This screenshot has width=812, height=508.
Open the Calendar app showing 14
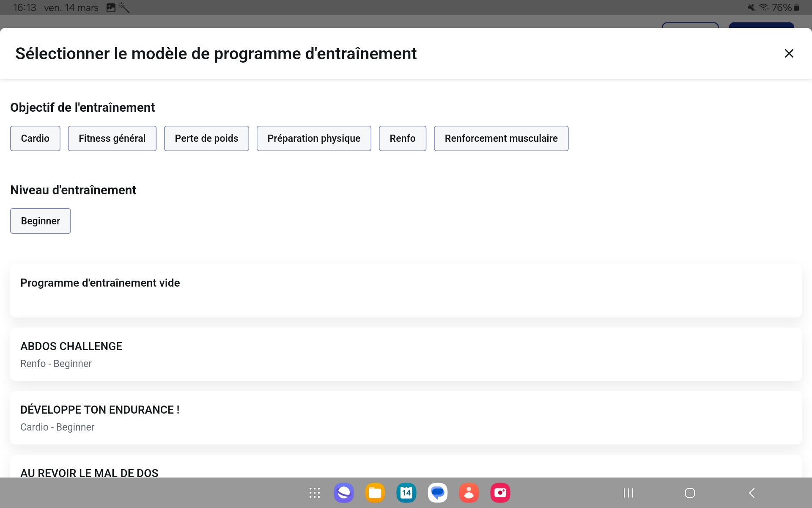406,493
